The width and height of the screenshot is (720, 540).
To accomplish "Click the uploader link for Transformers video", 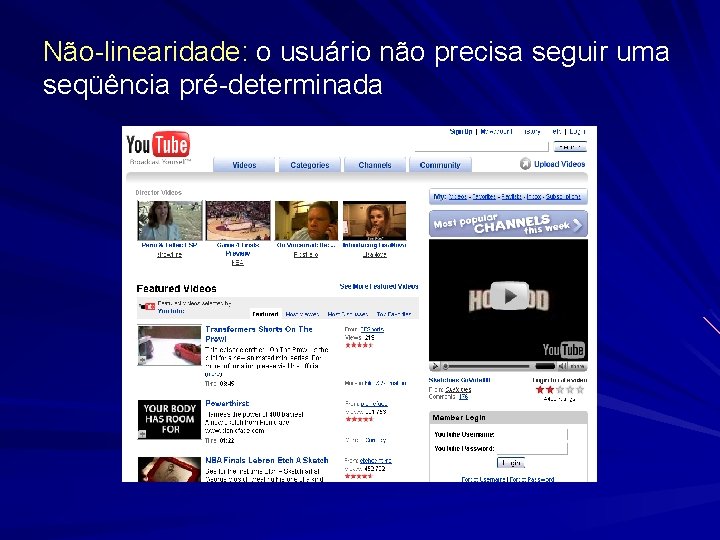I will [372, 329].
